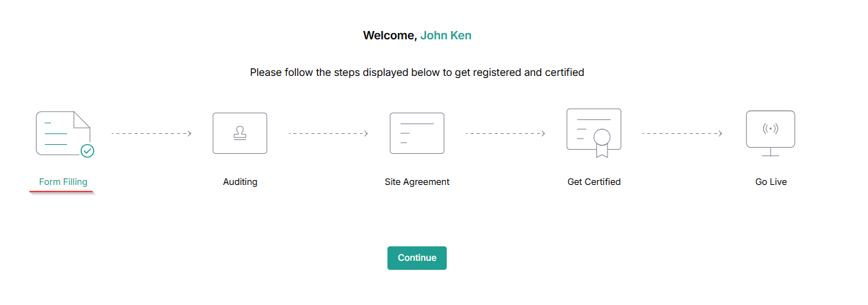The image size is (868, 305).
Task: Click the green checkmark on Form Filling
Action: pos(88,150)
